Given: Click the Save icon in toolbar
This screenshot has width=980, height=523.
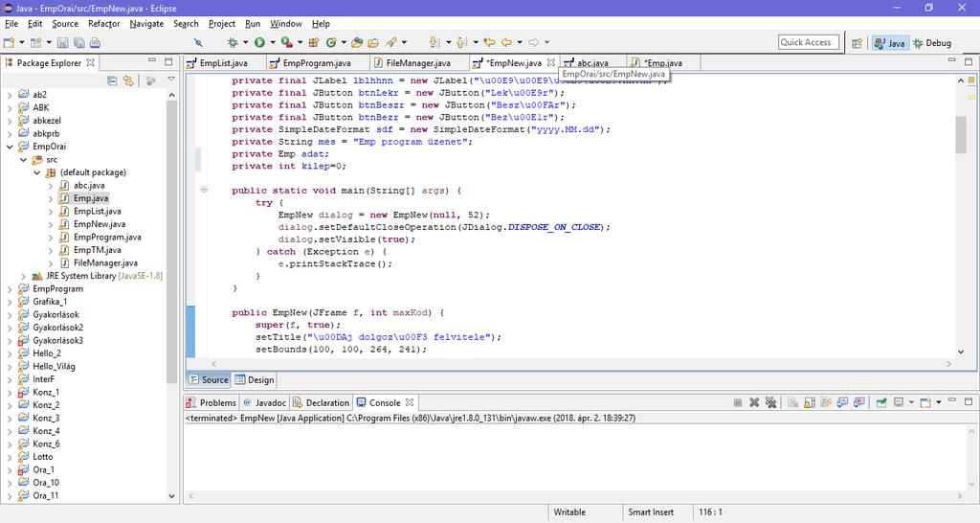Looking at the screenshot, I should pyautogui.click(x=62, y=42).
